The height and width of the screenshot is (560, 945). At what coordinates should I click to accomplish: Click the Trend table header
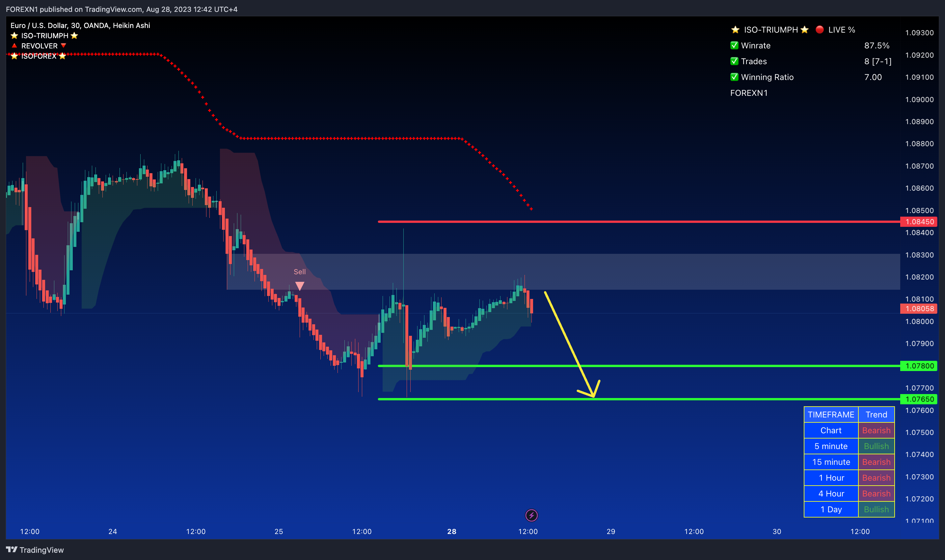876,414
